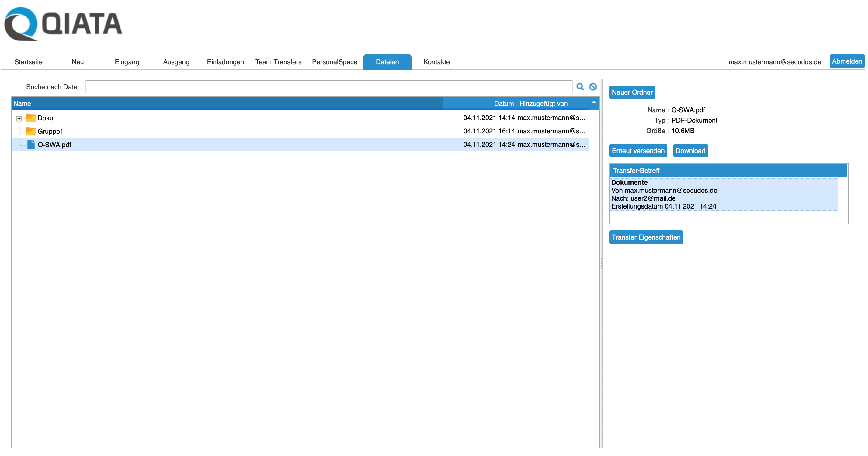This screenshot has width=868, height=456.
Task: Select the Dokumente transfer entry
Action: click(723, 194)
